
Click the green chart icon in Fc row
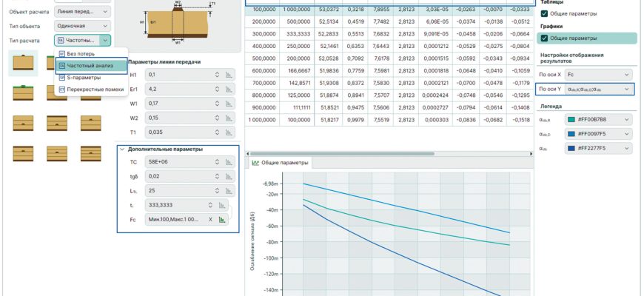pos(221,219)
